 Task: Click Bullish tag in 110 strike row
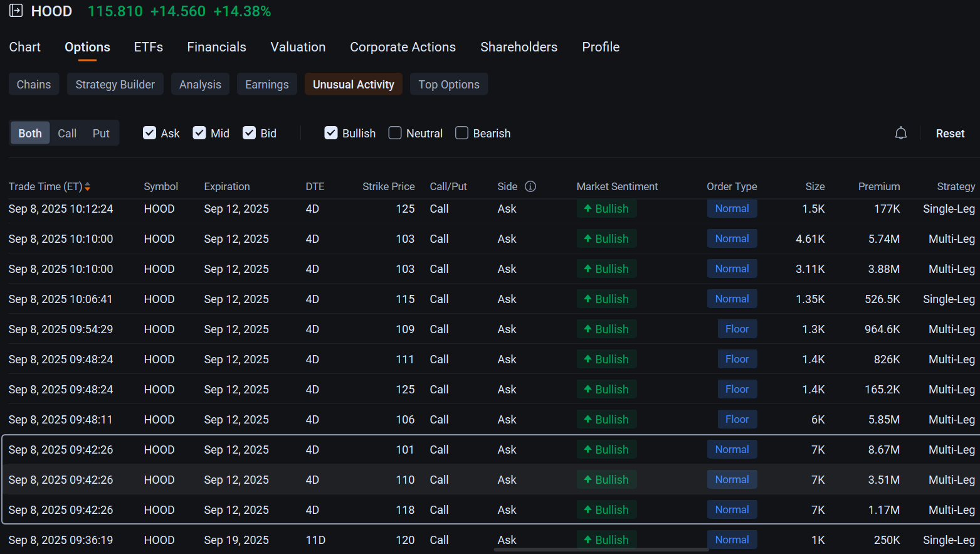(x=606, y=479)
